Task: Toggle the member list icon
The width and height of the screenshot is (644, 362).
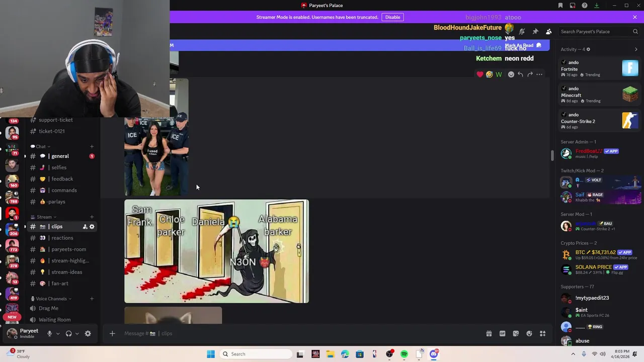Action: (x=549, y=32)
